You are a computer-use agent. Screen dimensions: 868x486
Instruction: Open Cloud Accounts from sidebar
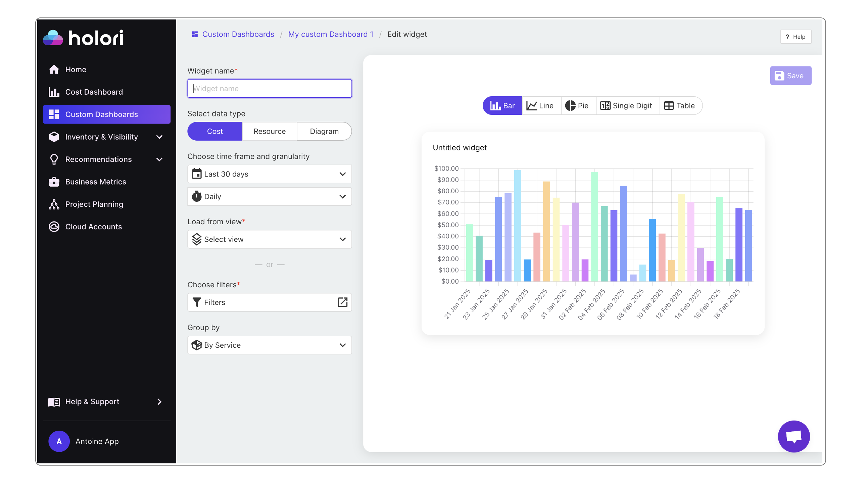(94, 227)
